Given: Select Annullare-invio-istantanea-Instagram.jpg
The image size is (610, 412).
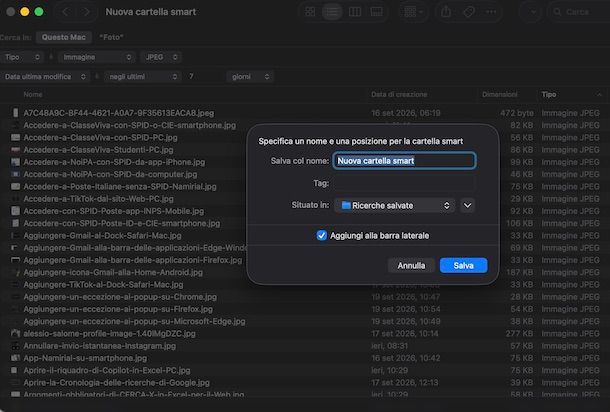Looking at the screenshot, I should tap(100, 346).
